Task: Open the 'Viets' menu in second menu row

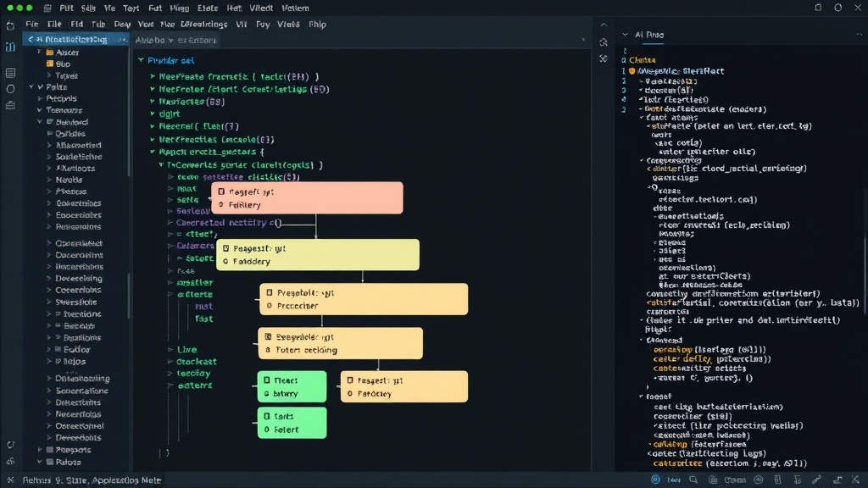Action: [x=288, y=25]
